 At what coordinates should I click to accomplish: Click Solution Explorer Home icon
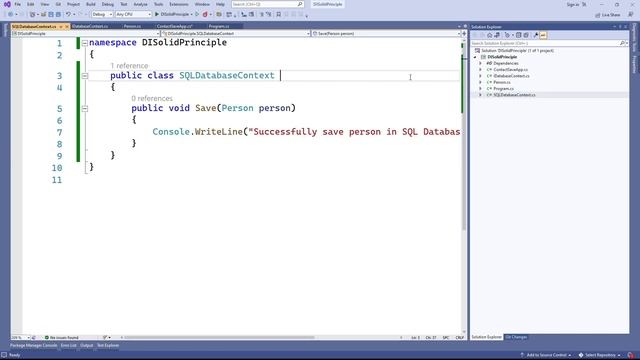(x=489, y=35)
